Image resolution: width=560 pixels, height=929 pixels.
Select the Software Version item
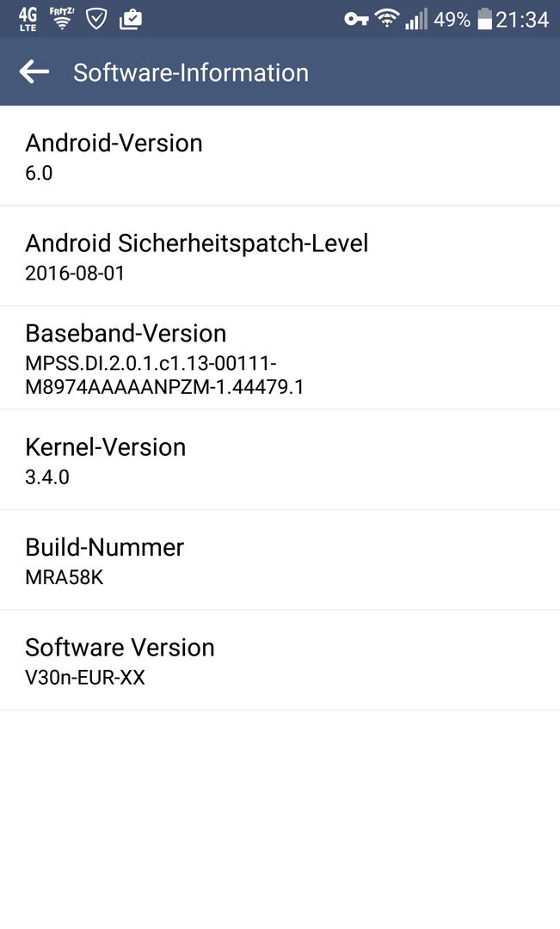point(280,660)
